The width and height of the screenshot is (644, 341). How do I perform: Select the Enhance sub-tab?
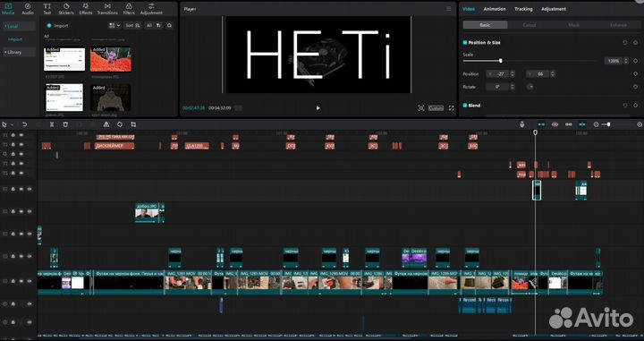(618, 25)
